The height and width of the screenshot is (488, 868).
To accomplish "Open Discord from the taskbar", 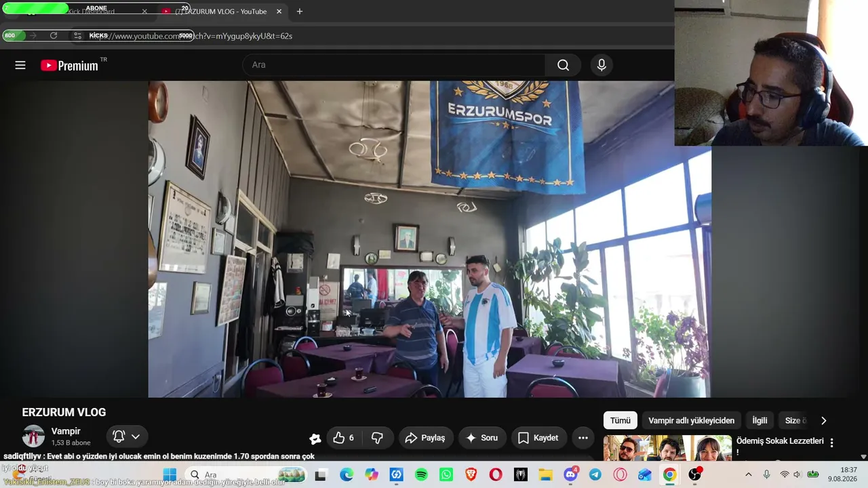I will pyautogui.click(x=570, y=474).
